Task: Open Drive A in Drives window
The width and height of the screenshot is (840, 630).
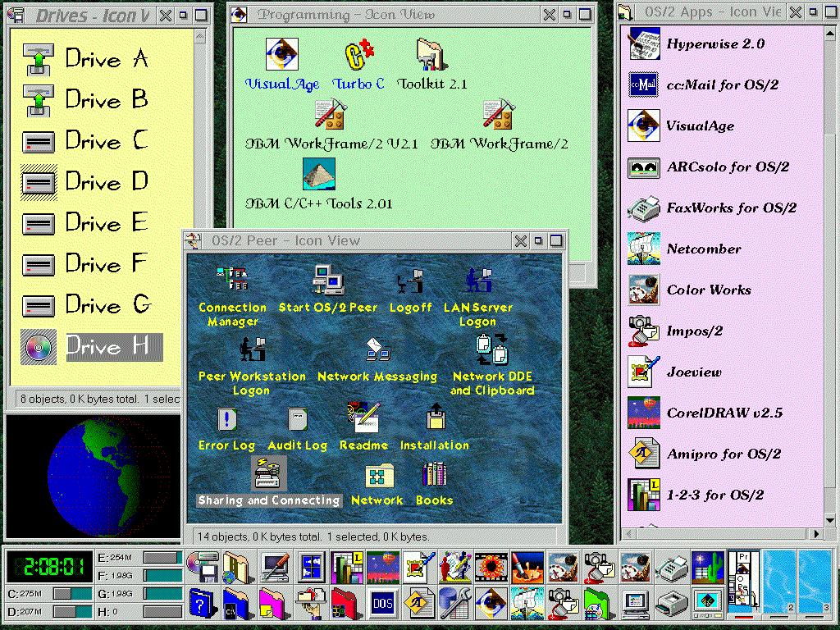Action: point(38,59)
